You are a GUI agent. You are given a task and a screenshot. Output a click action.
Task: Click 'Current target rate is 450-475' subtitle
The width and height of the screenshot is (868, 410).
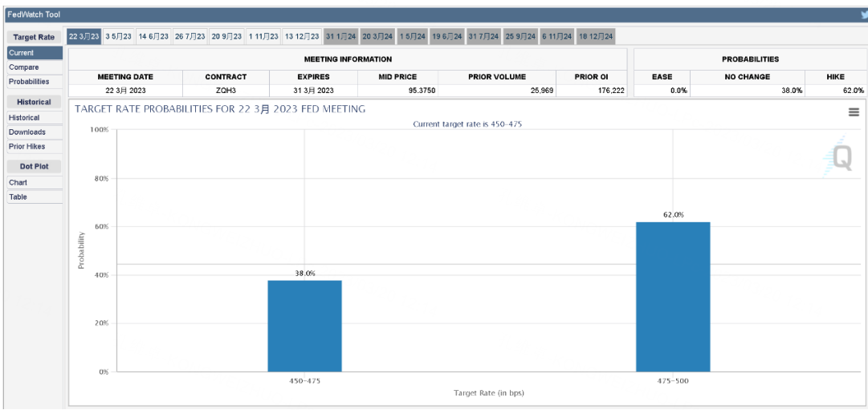pos(467,124)
